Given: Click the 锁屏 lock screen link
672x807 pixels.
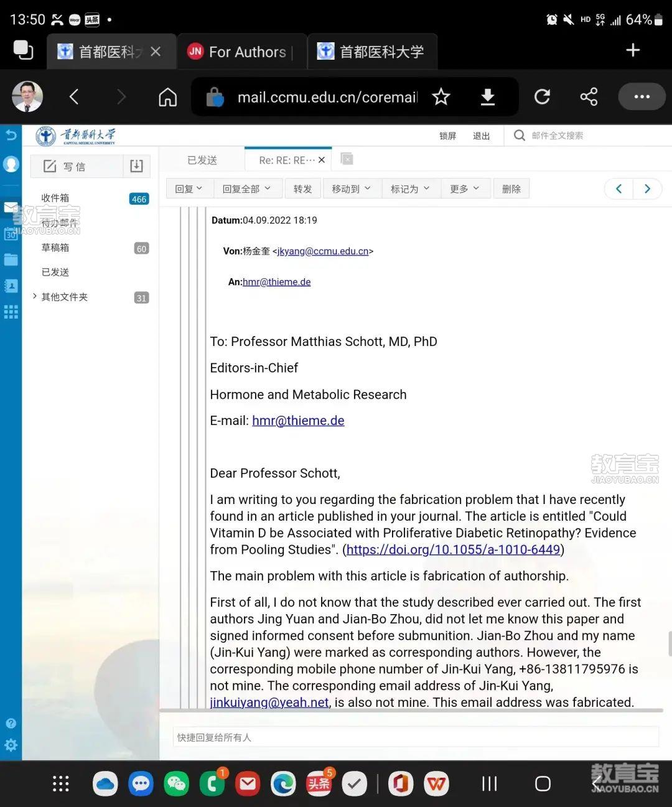Looking at the screenshot, I should click(x=447, y=136).
